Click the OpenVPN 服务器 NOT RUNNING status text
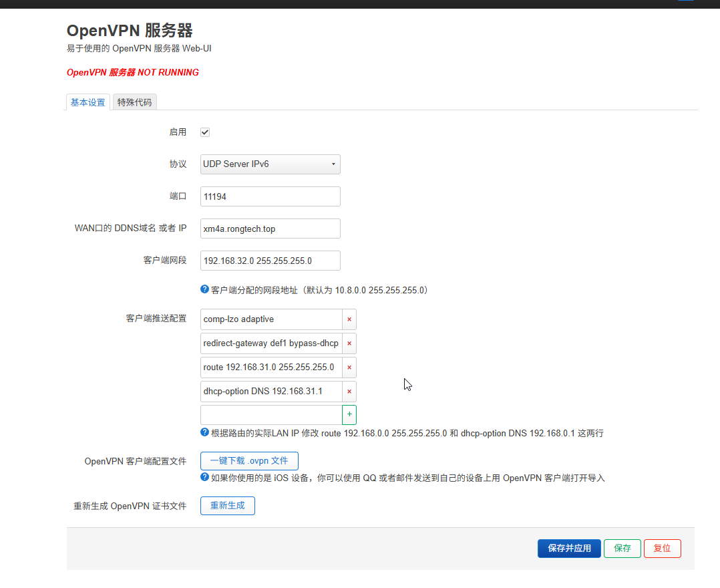This screenshot has width=720, height=588. coord(133,73)
